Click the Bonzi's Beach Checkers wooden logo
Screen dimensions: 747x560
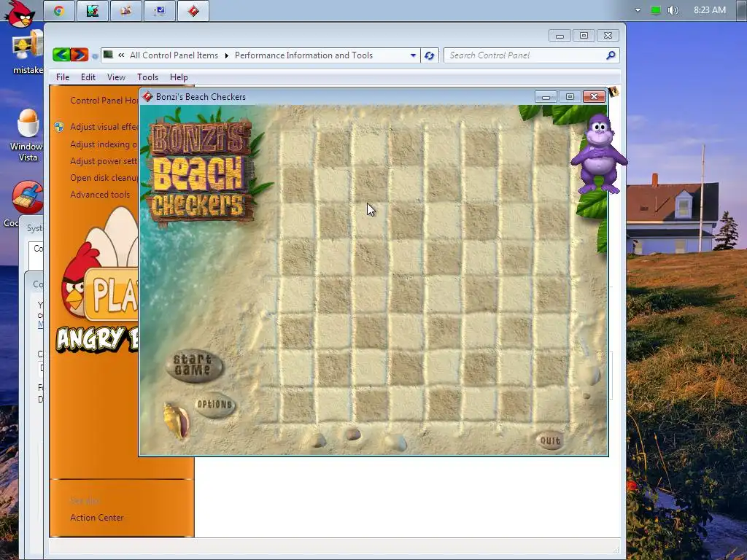click(x=202, y=171)
